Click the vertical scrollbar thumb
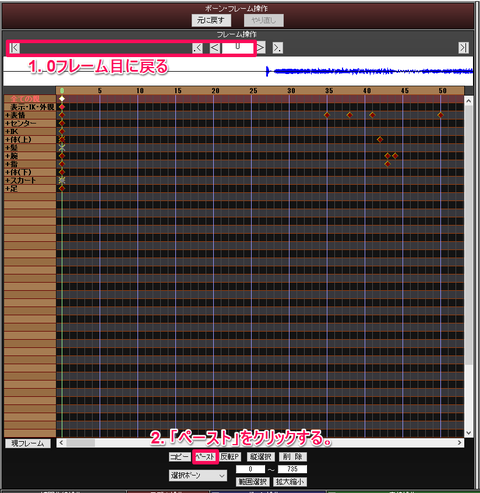 click(469, 235)
